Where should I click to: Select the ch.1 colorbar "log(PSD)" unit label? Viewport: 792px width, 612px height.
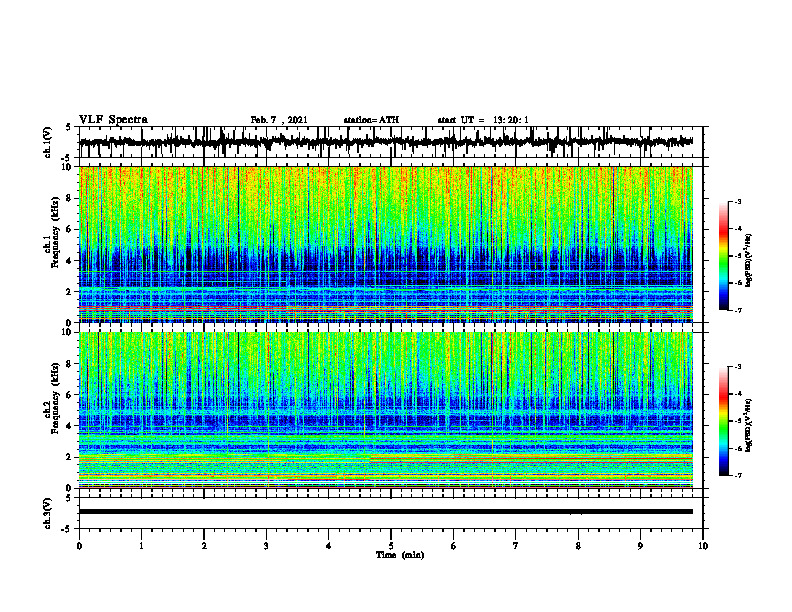click(x=748, y=261)
